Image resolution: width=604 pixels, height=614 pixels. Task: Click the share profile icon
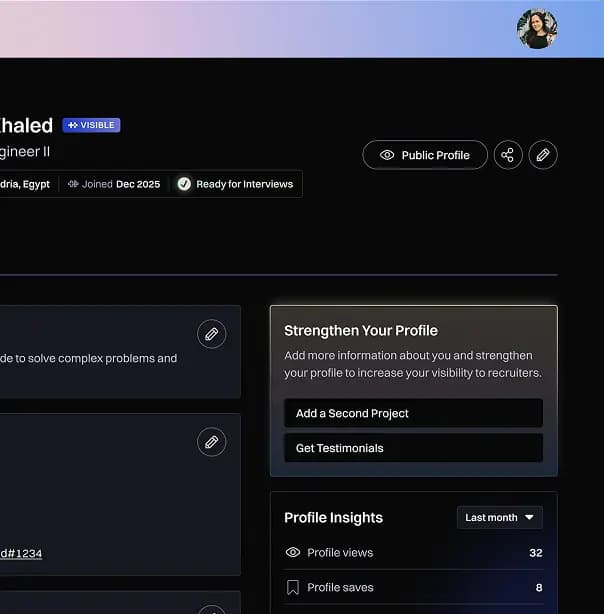pyautogui.click(x=508, y=155)
